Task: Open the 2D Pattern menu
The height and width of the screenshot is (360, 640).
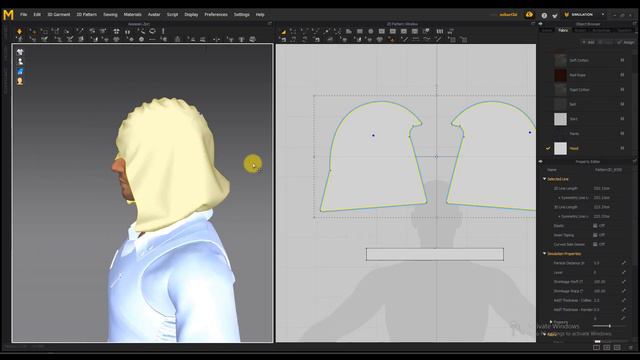Action: coord(87,15)
